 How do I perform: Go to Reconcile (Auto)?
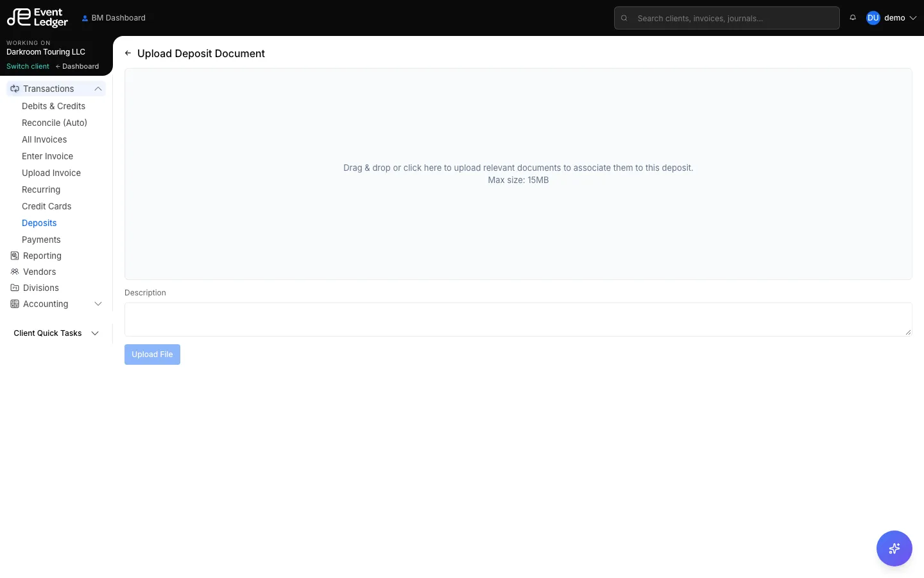55,123
